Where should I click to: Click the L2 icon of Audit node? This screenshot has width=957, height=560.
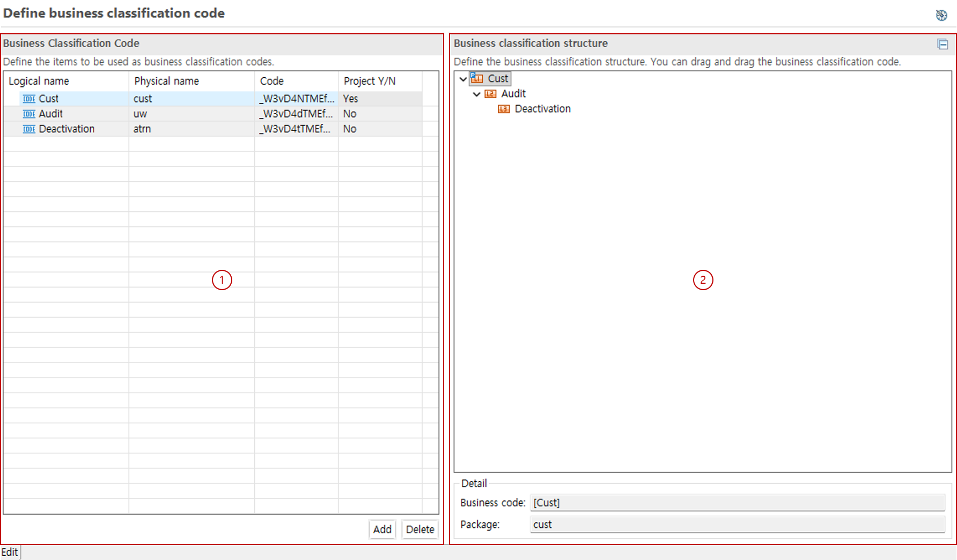(490, 94)
